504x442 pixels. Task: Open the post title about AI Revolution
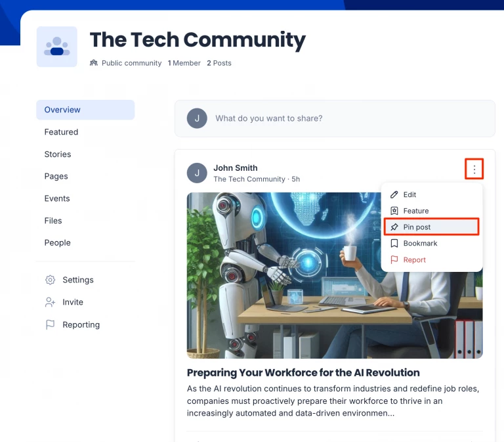[303, 372]
